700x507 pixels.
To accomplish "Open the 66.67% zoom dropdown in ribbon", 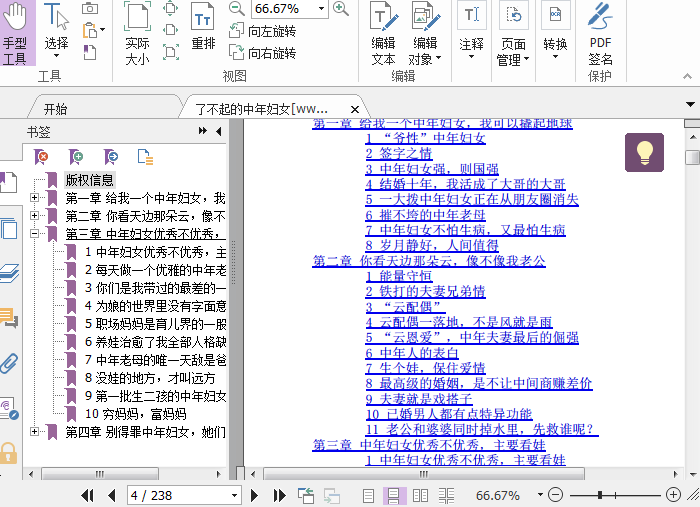I will tap(321, 8).
